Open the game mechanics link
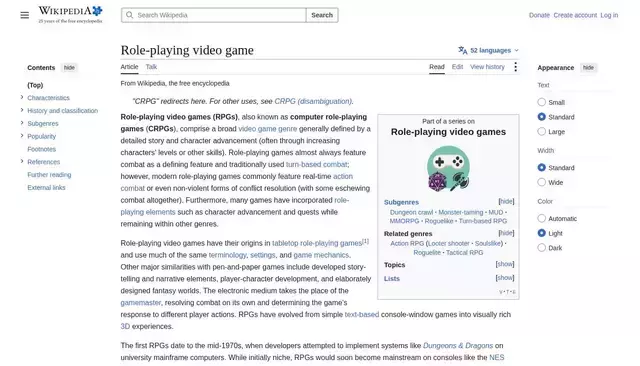The image size is (640, 366). pos(321,255)
